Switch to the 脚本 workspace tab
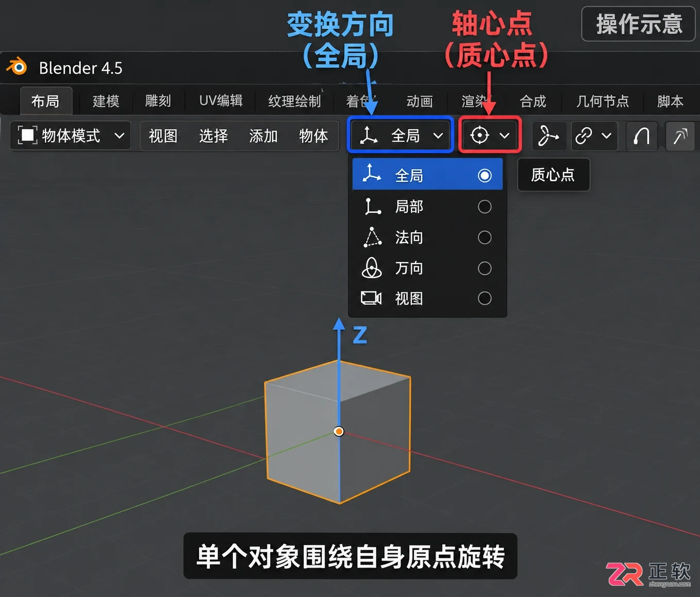Viewport: 700px width, 597px height. 670,101
